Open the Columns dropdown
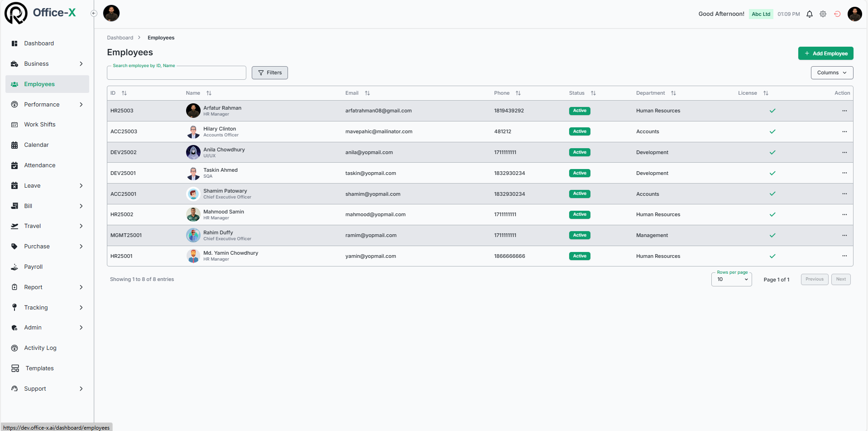 (831, 73)
